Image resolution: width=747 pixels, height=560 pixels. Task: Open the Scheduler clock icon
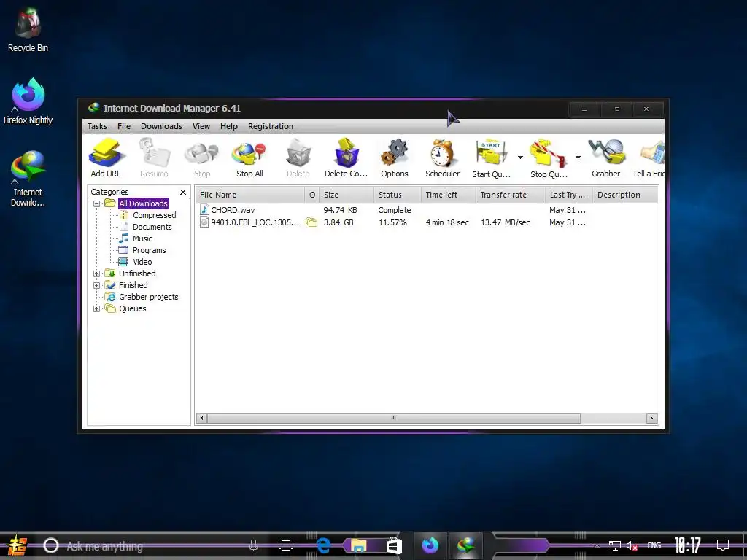[443, 158]
